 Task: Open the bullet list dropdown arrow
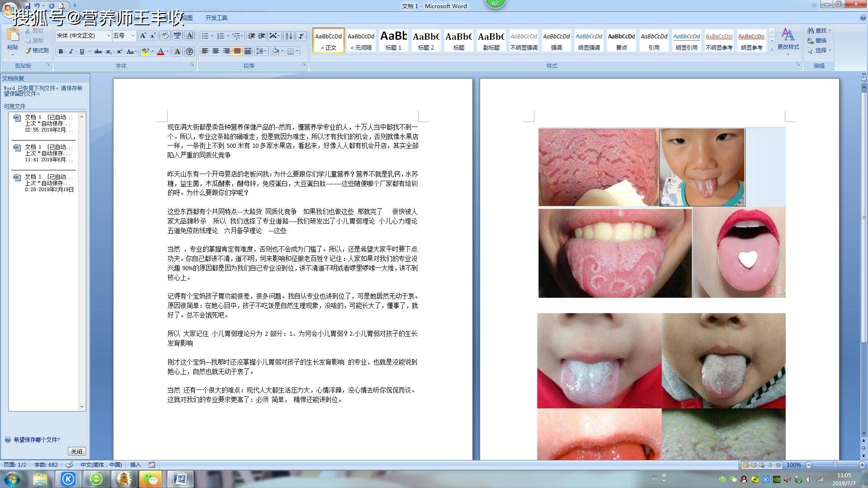pos(212,36)
